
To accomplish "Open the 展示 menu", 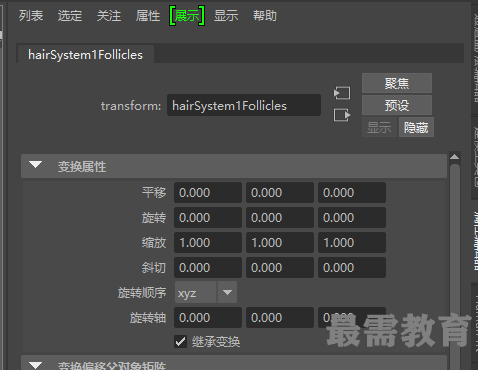I will tap(187, 16).
